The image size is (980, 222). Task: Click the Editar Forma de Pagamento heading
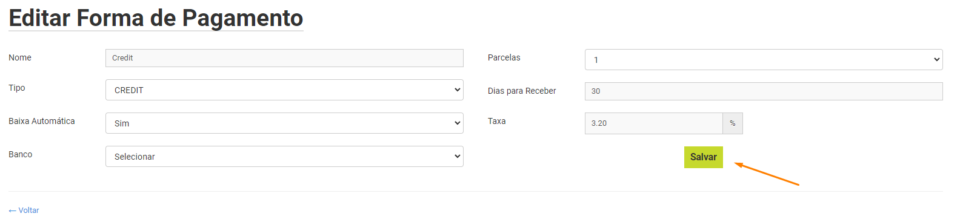156,18
